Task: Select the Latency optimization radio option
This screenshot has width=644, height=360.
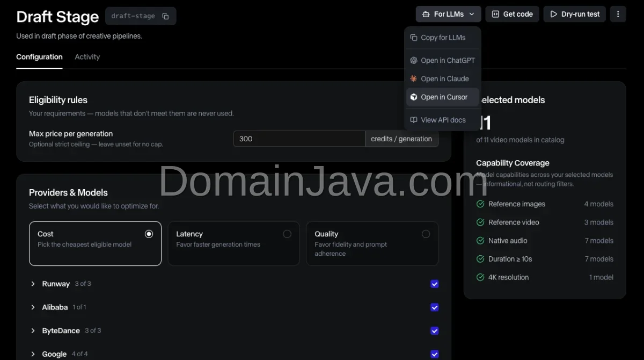Action: tap(233, 243)
